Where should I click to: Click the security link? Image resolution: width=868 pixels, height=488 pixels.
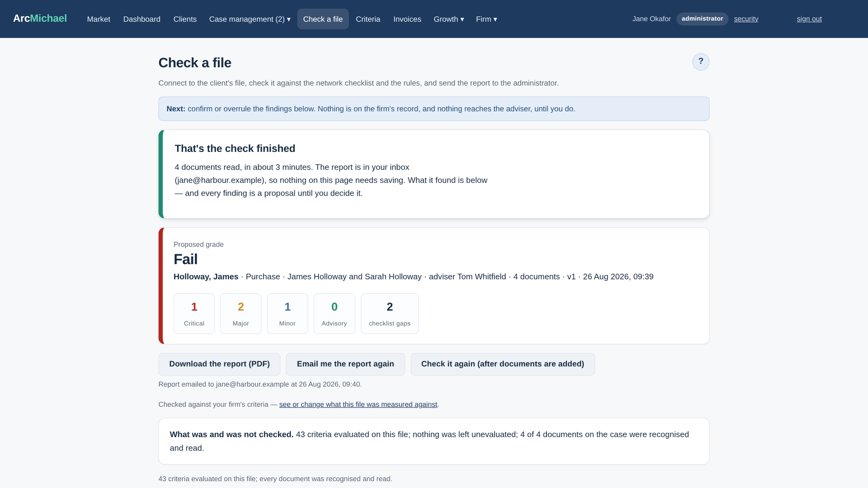click(x=746, y=19)
